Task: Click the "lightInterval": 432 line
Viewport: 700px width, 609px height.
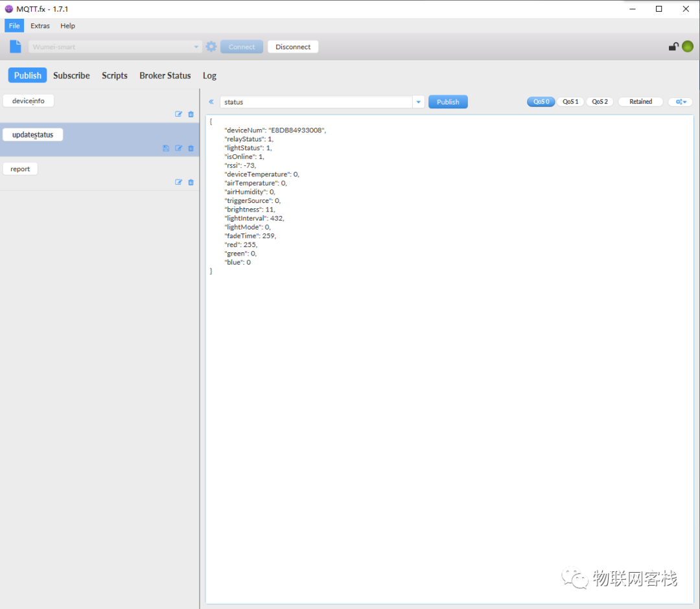Action: click(x=254, y=218)
